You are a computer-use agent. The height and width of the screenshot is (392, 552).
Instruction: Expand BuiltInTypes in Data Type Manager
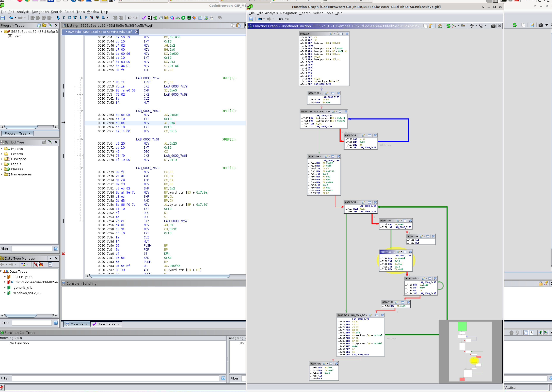(x=4, y=277)
